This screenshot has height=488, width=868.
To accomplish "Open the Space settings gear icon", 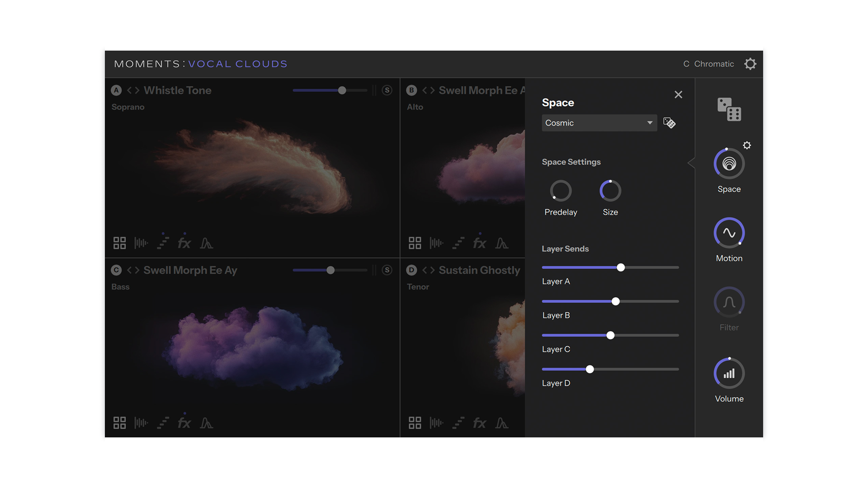I will (747, 145).
